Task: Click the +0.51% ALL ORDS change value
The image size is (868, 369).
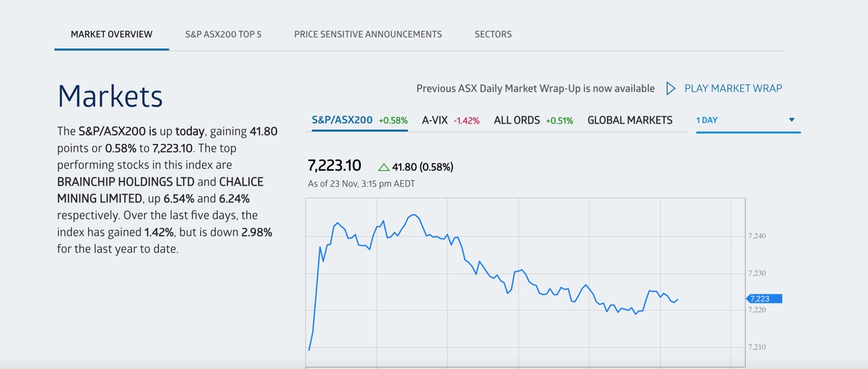Action: (559, 121)
